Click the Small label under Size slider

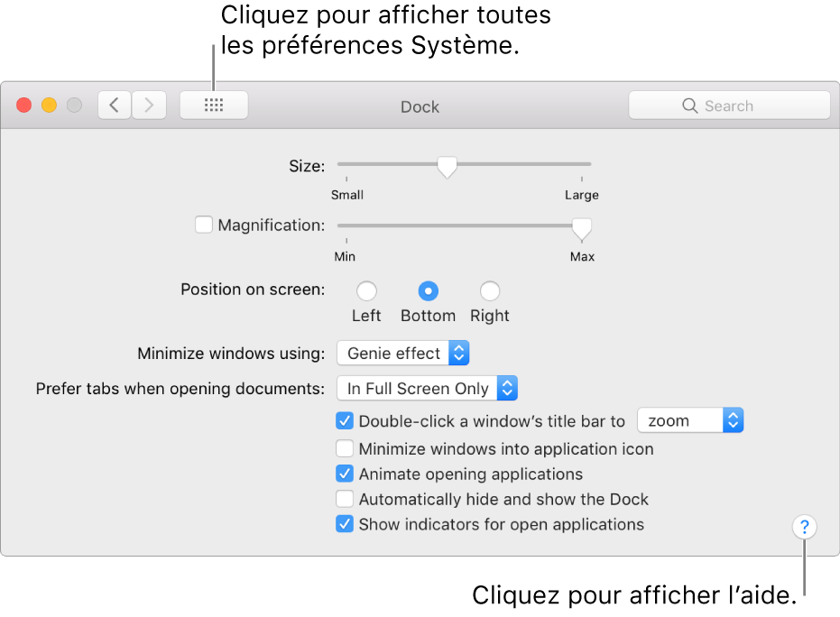click(x=347, y=195)
